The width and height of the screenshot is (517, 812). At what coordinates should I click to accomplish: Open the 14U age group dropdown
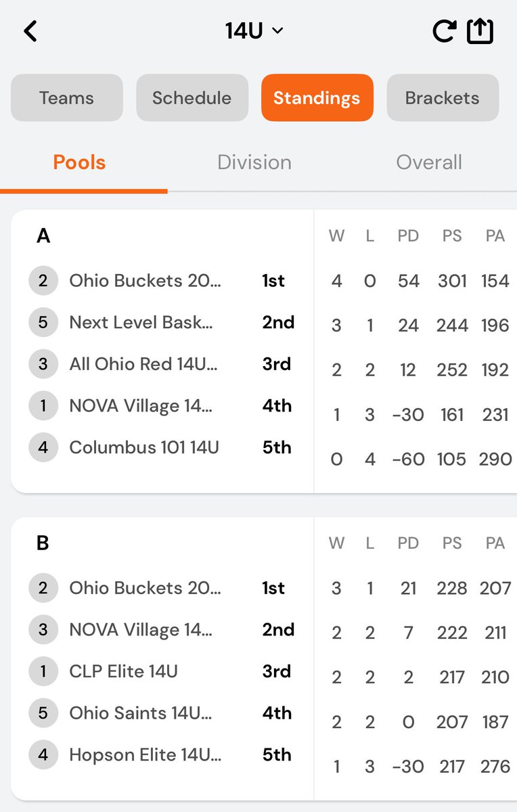254,31
